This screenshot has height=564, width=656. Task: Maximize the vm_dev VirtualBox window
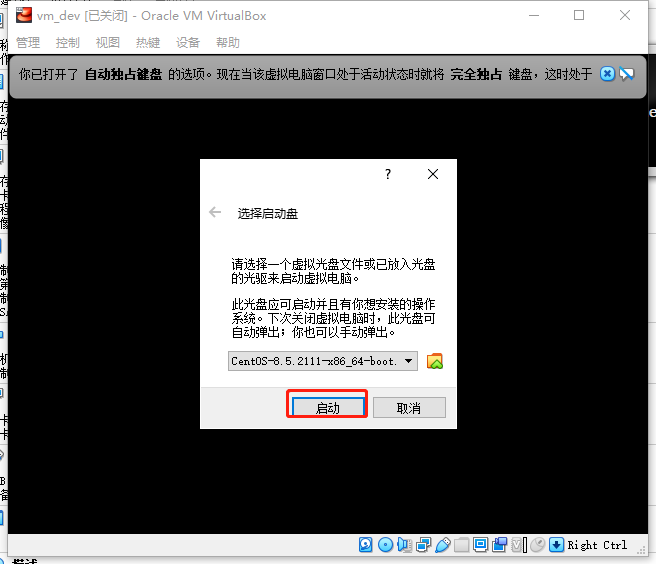tap(579, 15)
